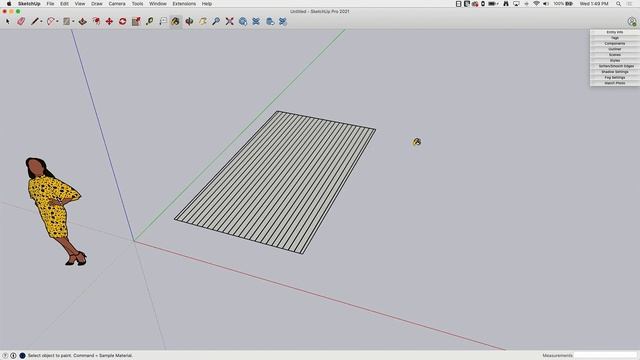640x360 pixels.
Task: Select the Line pencil tool
Action: [35, 21]
